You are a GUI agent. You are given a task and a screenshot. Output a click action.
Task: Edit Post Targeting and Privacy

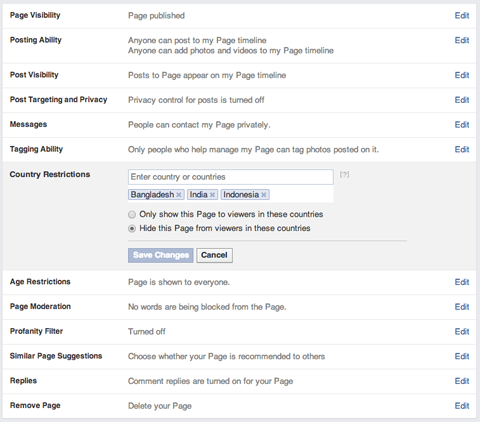tap(462, 100)
